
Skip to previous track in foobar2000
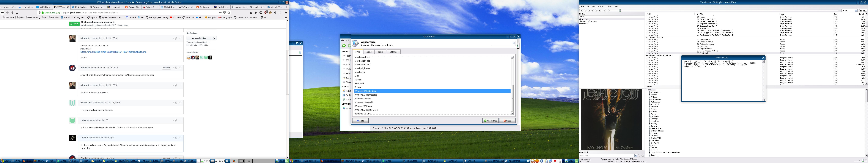(x=593, y=10)
